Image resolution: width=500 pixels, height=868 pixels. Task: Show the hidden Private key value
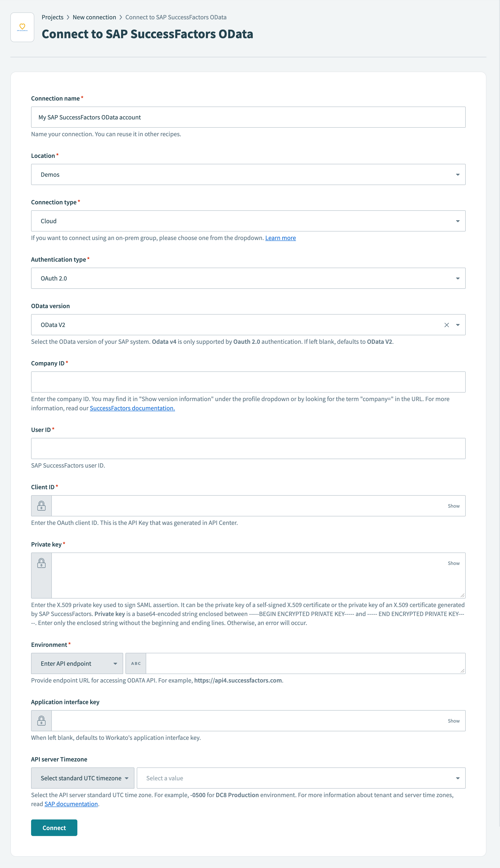coord(454,563)
